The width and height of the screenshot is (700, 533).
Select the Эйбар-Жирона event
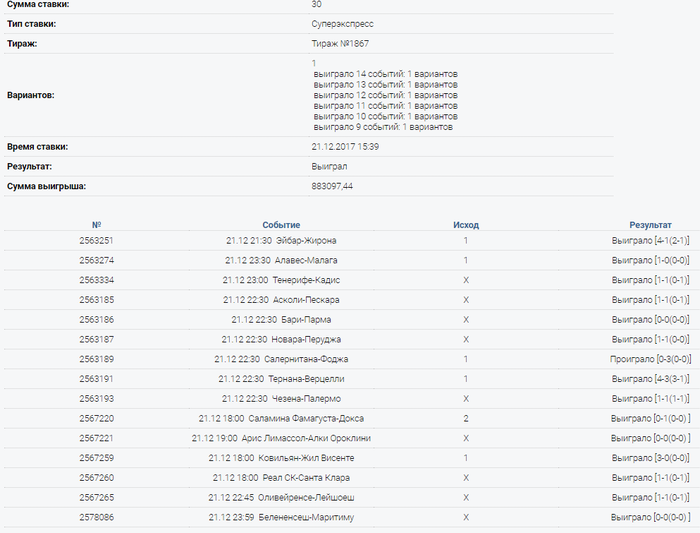click(x=281, y=241)
